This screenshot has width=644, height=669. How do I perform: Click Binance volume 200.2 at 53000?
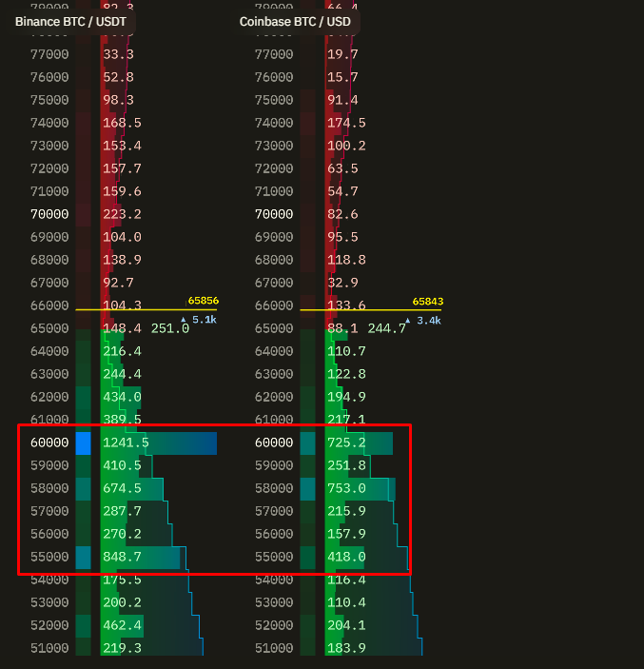pyautogui.click(x=122, y=602)
